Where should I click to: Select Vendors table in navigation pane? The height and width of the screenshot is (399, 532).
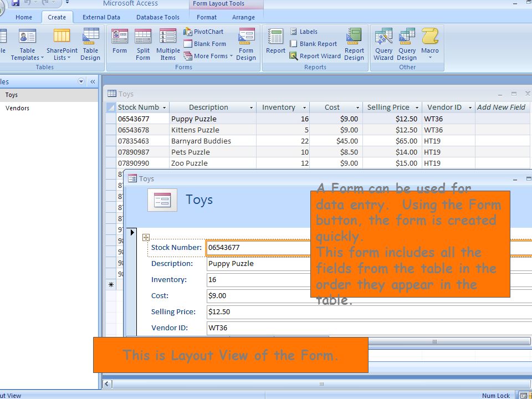coord(49,108)
